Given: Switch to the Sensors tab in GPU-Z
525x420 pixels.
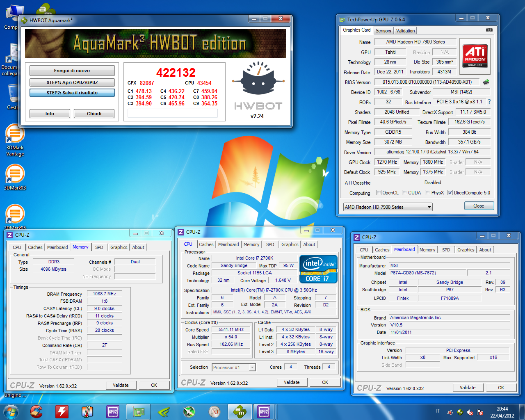Looking at the screenshot, I should pos(383,31).
